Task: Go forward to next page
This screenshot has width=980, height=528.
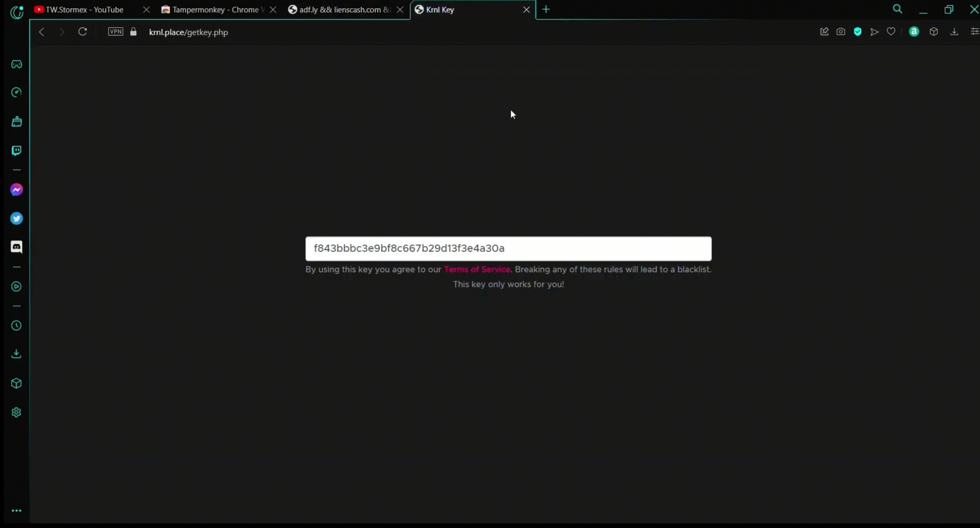Action: click(x=61, y=32)
